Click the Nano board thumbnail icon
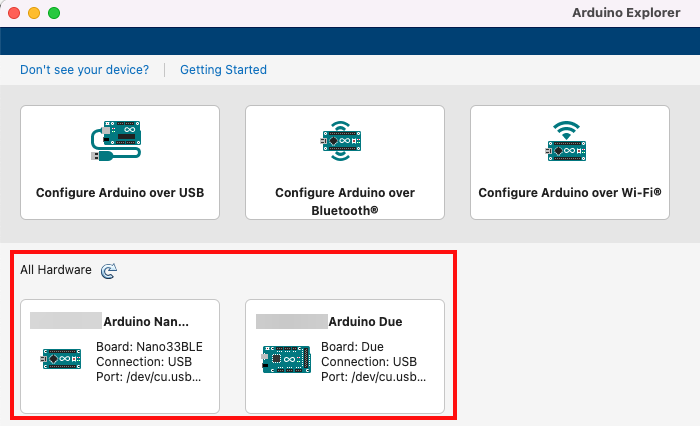Screen dimensions: 700x426 [x=61, y=359]
